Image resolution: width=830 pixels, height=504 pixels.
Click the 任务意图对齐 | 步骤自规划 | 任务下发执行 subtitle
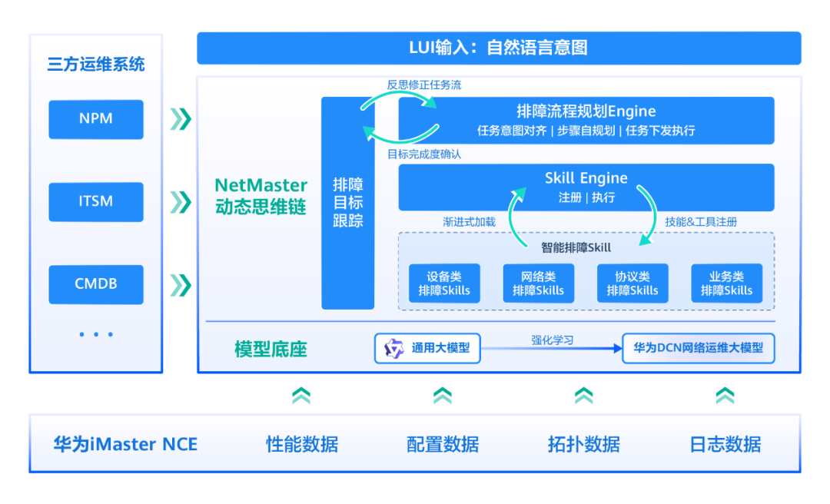click(x=586, y=131)
